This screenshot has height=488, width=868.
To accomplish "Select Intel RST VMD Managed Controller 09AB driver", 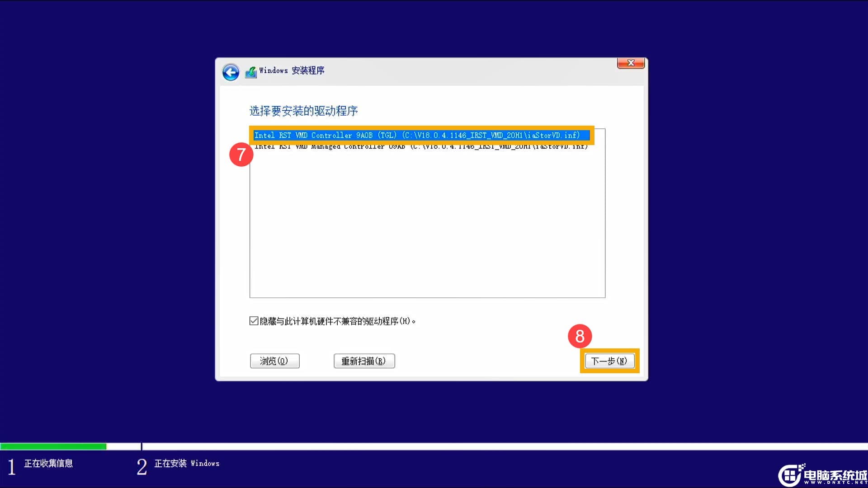I will click(x=420, y=146).
